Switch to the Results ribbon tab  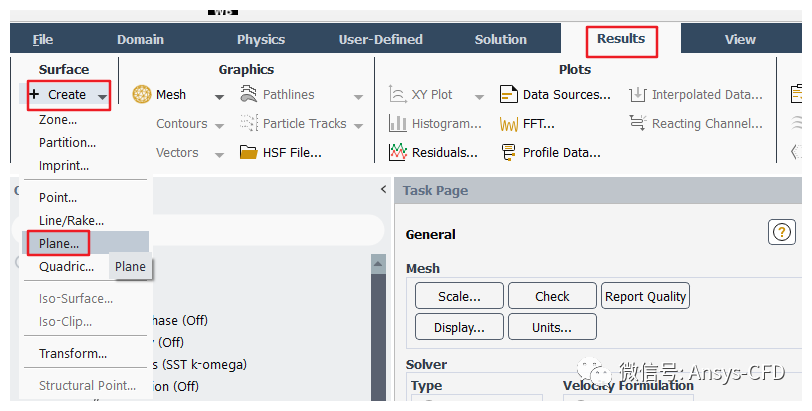621,39
